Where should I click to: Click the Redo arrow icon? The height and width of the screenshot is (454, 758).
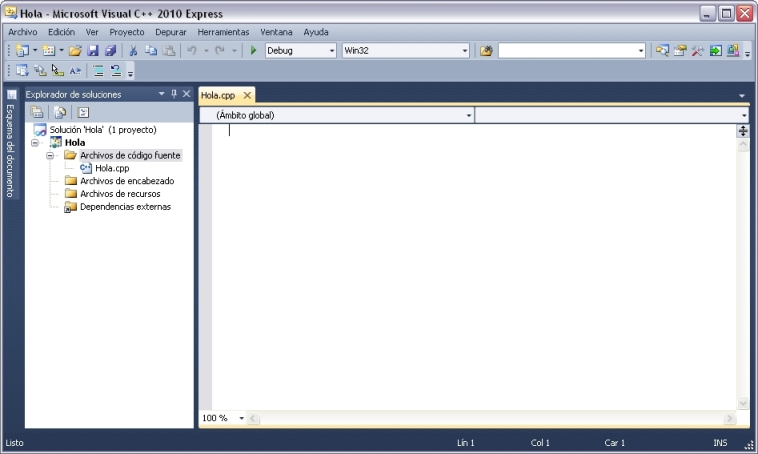(220, 50)
